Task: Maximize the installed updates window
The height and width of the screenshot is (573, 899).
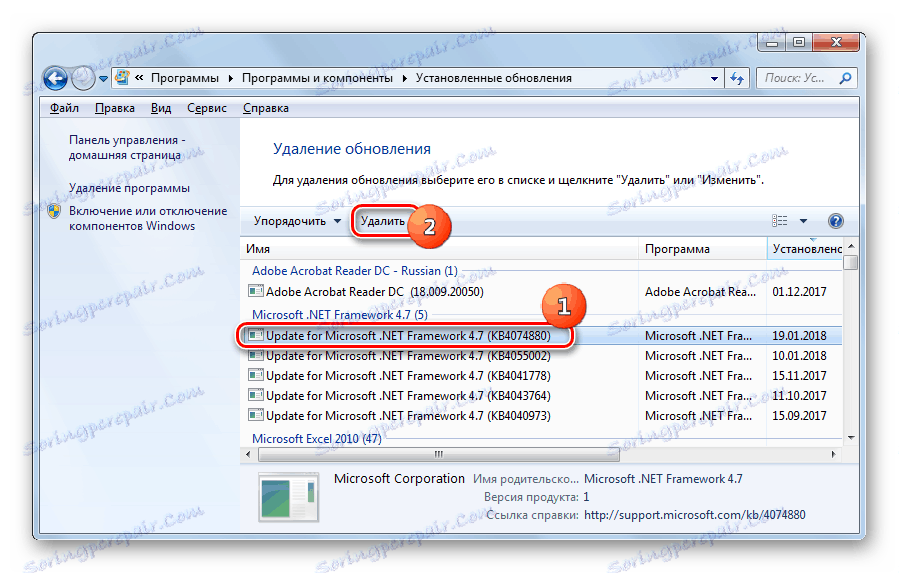Action: click(x=799, y=42)
